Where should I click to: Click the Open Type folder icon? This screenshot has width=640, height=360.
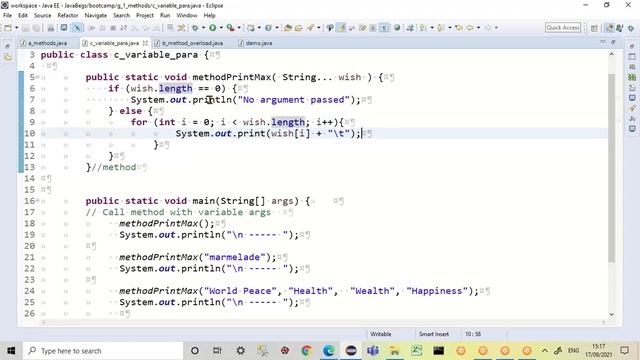point(288,28)
